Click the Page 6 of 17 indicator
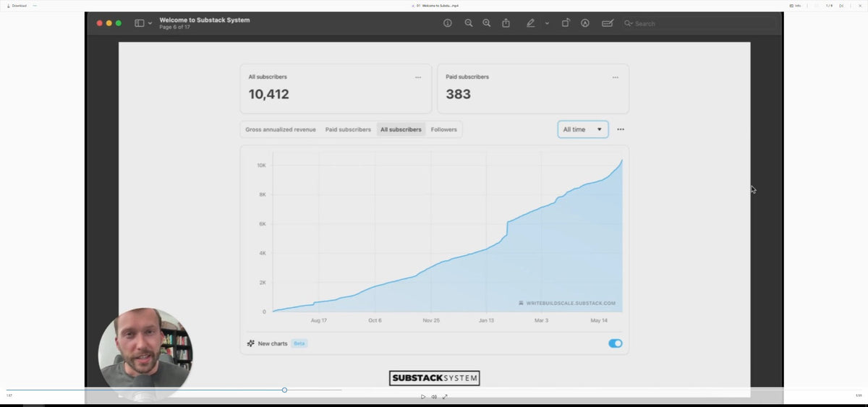Image resolution: width=868 pixels, height=407 pixels. pos(175,27)
